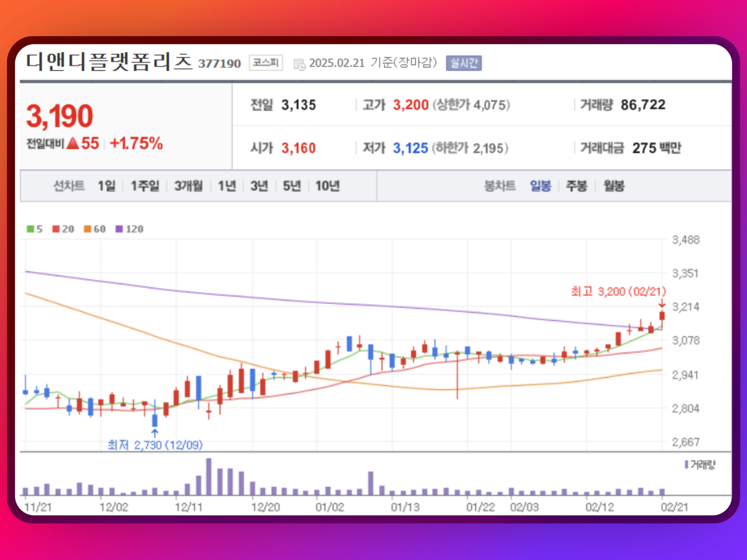Screen dimensions: 747x560
Task: Switch to 일봉 daily candle chart
Action: [540, 186]
